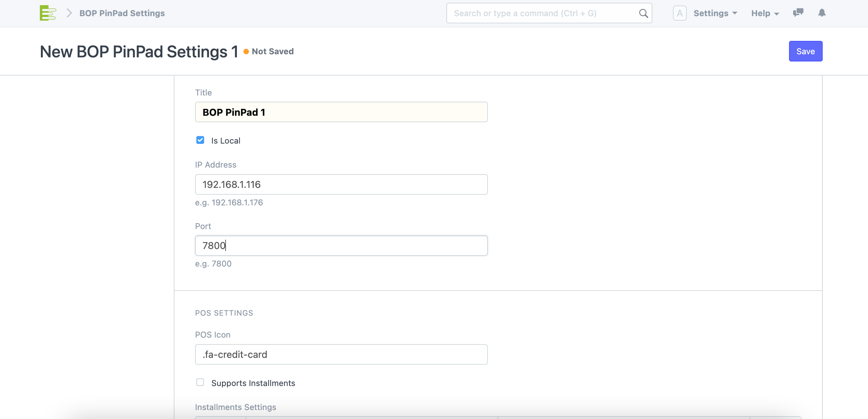Viewport: 868px width, 419px height.
Task: Click the Save button
Action: (806, 51)
